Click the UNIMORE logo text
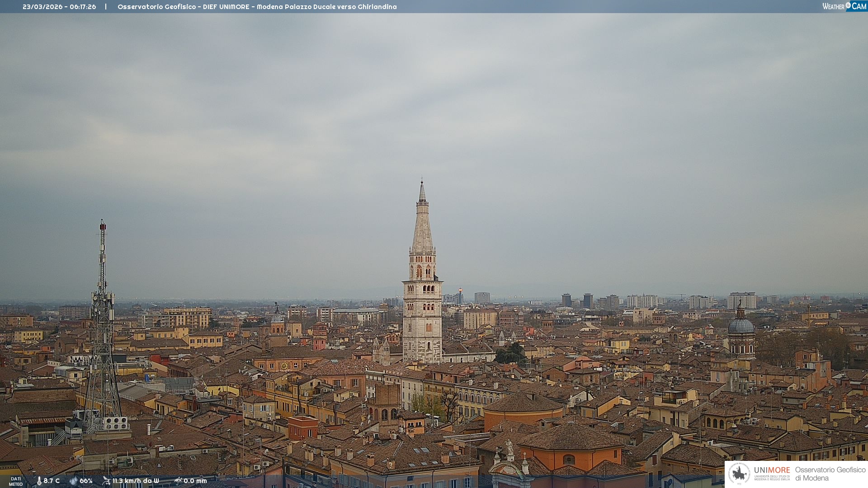This screenshot has width=868, height=488. (772, 470)
